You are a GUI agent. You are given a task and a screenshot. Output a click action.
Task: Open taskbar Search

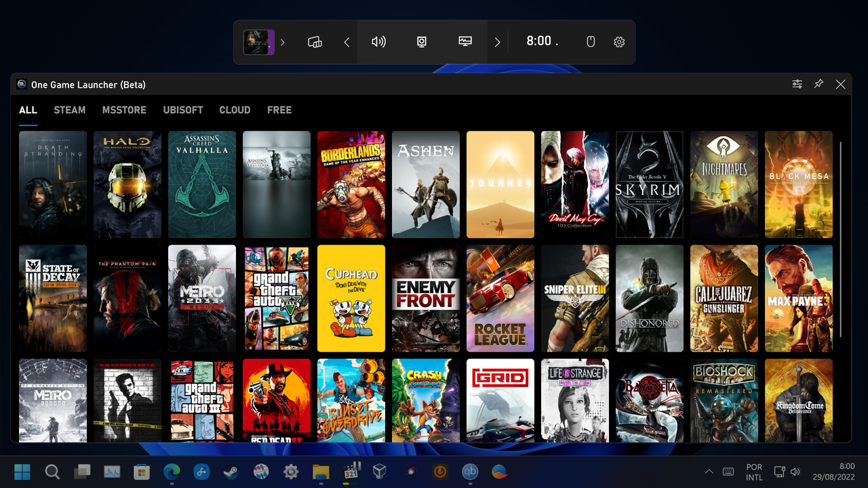(x=52, y=472)
